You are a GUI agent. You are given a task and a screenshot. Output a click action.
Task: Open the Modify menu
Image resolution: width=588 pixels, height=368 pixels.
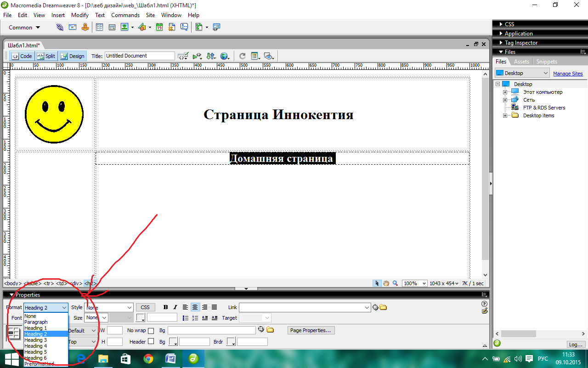(x=80, y=15)
